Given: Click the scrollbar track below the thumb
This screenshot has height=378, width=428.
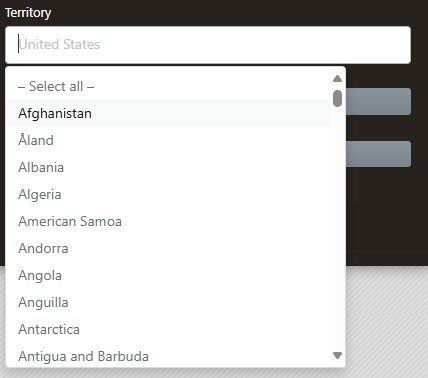Looking at the screenshot, I should point(337,229).
